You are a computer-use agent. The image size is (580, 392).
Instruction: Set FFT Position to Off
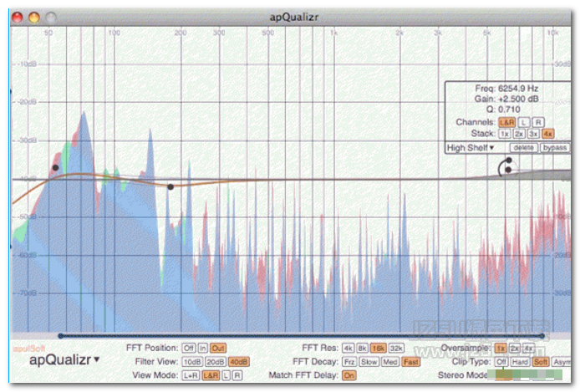(189, 348)
